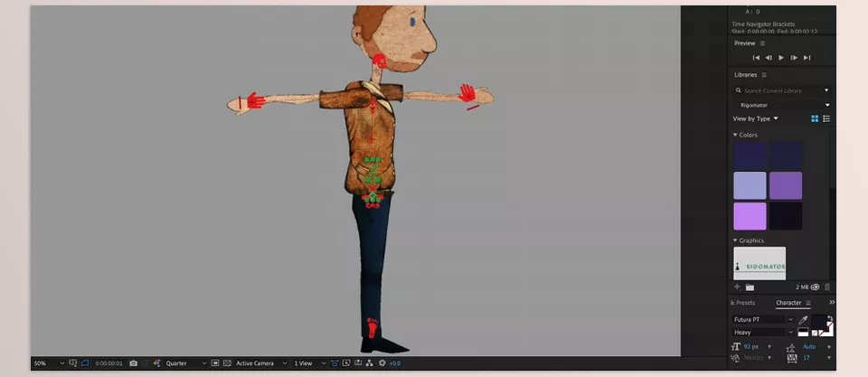This screenshot has width=868, height=377.
Task: Collapse the Colors section
Action: point(735,135)
